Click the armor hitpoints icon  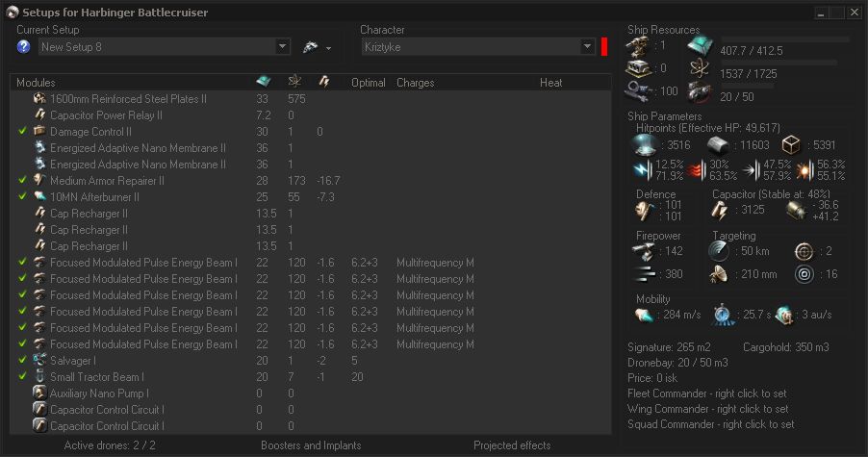718,145
